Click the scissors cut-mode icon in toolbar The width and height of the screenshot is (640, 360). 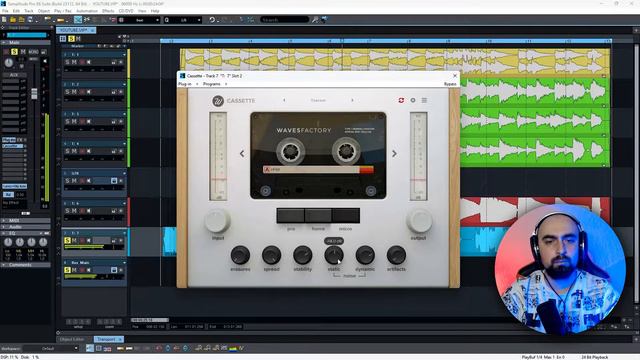pos(87,20)
